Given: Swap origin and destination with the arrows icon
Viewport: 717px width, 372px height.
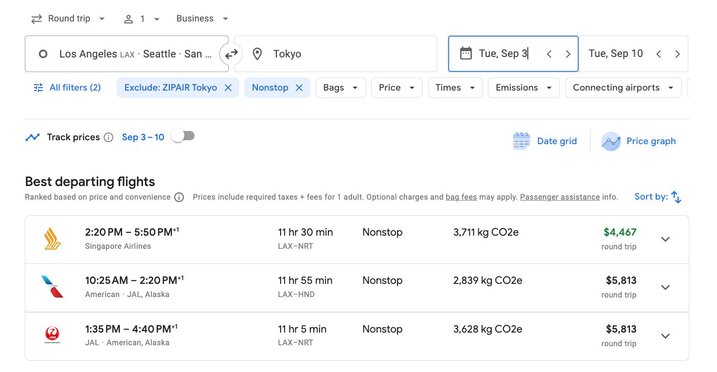Looking at the screenshot, I should pyautogui.click(x=231, y=54).
